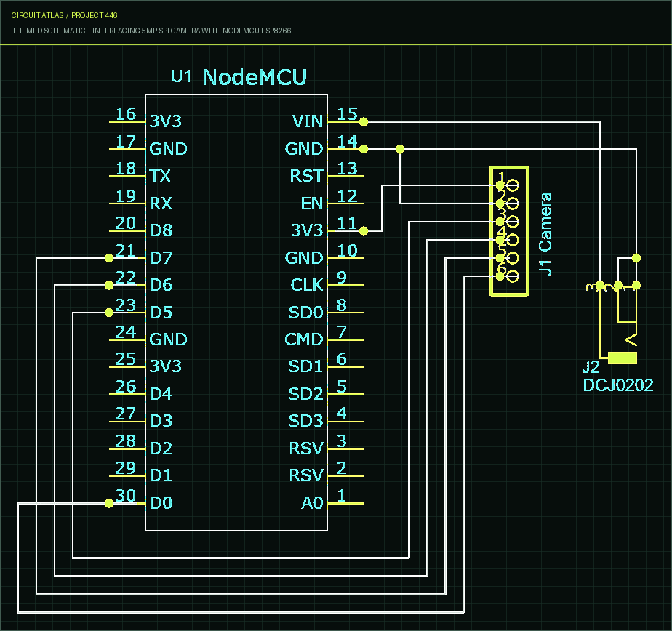This screenshot has width=672, height=631.
Task: Click the SD3 pin label
Action: point(305,421)
